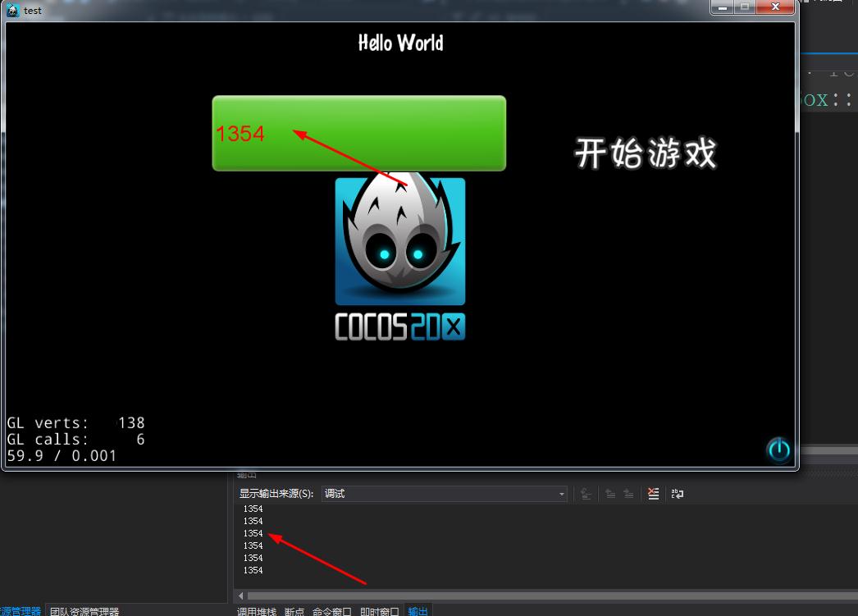Screen dimensions: 858x616
Task: Click the Find Message in Code icon
Action: click(x=586, y=494)
